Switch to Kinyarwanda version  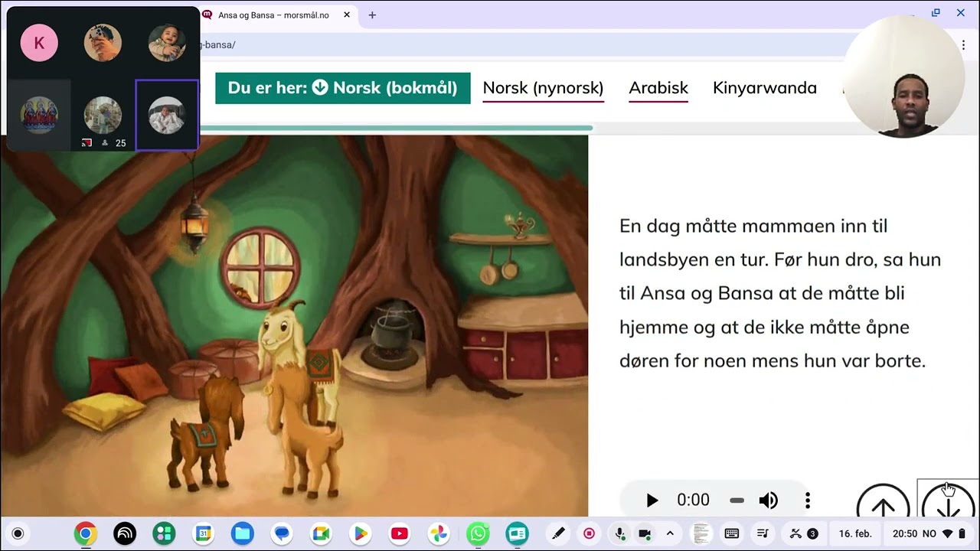coord(764,88)
